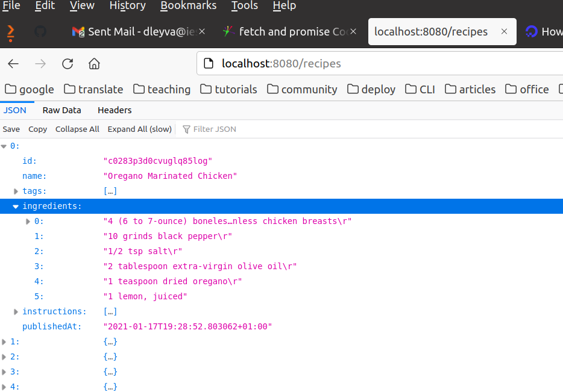Click the funnel icon beside Filter JSON
Viewport: 563px width, 392px height.
[x=186, y=129]
